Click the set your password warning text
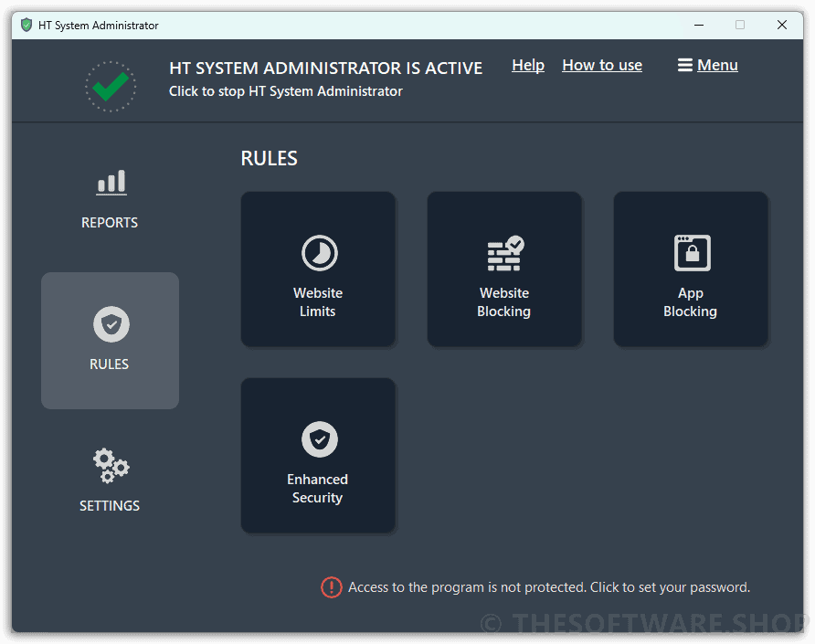Image resolution: width=815 pixels, height=644 pixels. coord(549,587)
